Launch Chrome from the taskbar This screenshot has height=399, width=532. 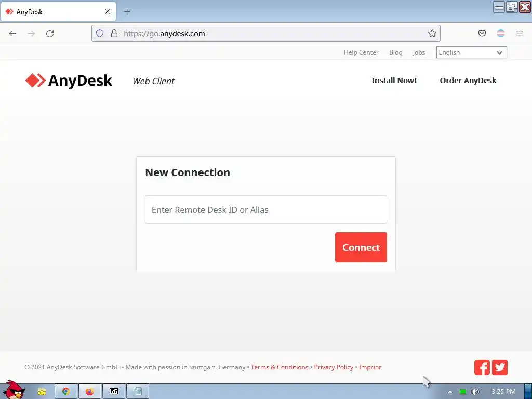pos(66,392)
